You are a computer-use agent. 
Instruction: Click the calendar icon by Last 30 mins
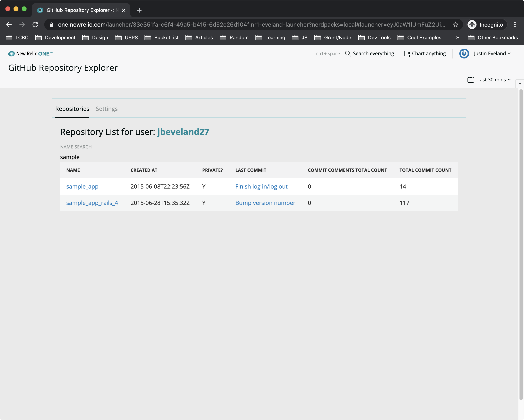[x=471, y=80]
